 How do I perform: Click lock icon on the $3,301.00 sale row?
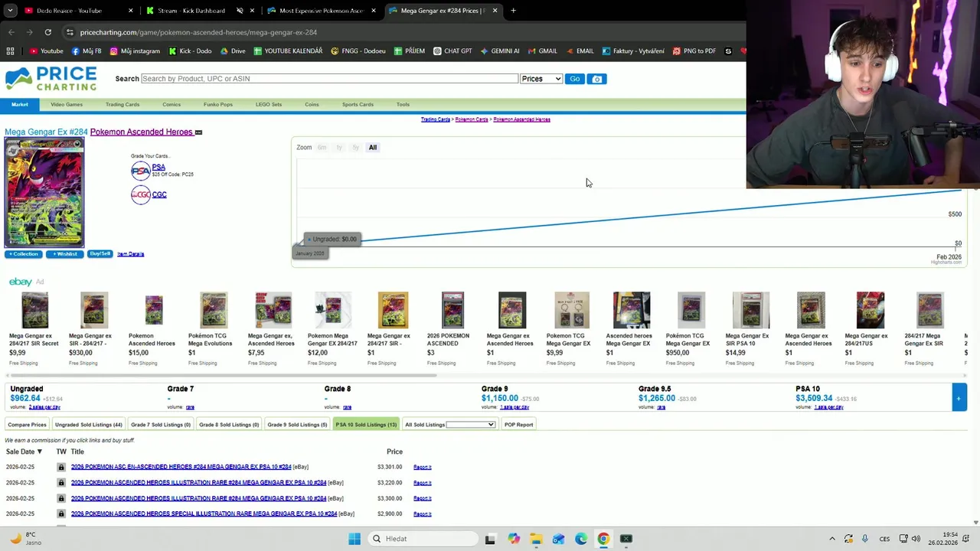(61, 467)
